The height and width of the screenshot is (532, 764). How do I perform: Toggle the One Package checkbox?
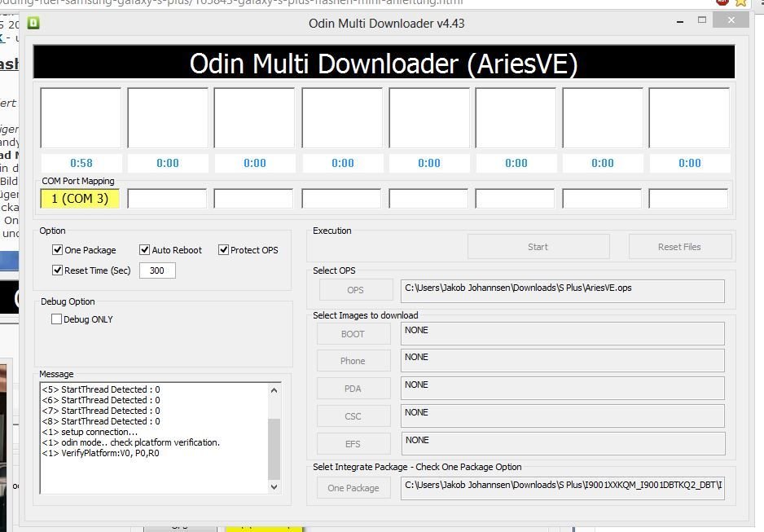(58, 250)
